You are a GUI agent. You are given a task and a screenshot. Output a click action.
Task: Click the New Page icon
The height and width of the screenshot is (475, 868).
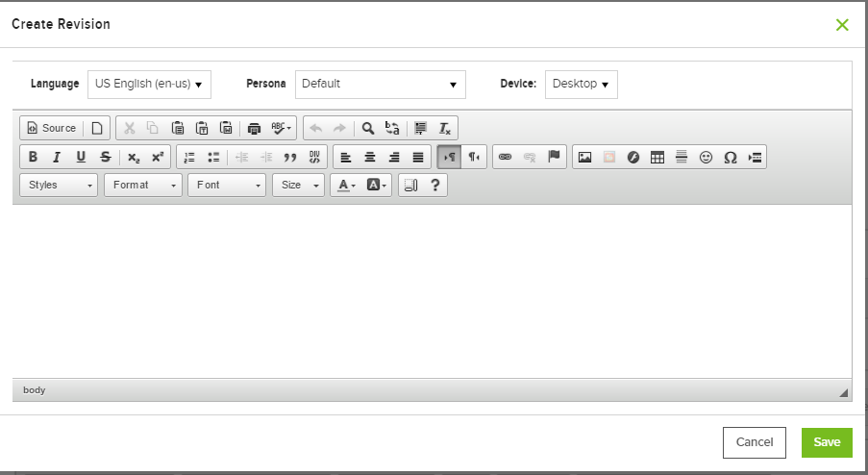point(97,128)
